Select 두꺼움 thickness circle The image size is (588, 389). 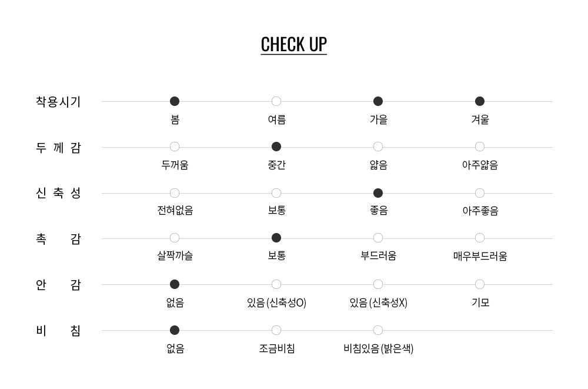175,147
